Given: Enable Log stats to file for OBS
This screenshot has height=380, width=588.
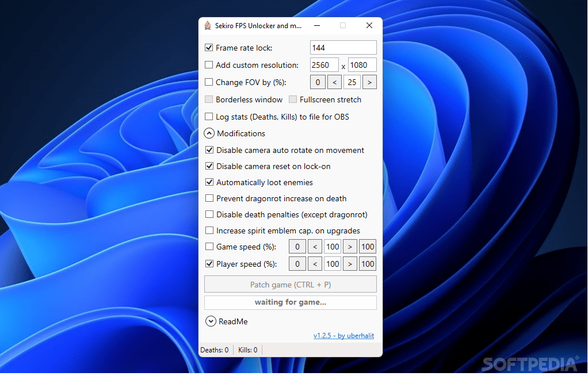Looking at the screenshot, I should pos(209,117).
